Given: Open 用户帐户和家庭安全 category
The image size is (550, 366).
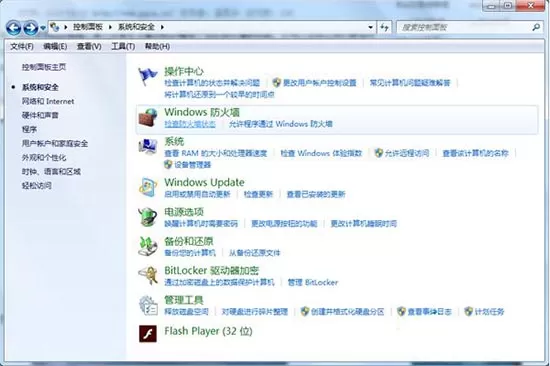Looking at the screenshot, I should point(55,144).
